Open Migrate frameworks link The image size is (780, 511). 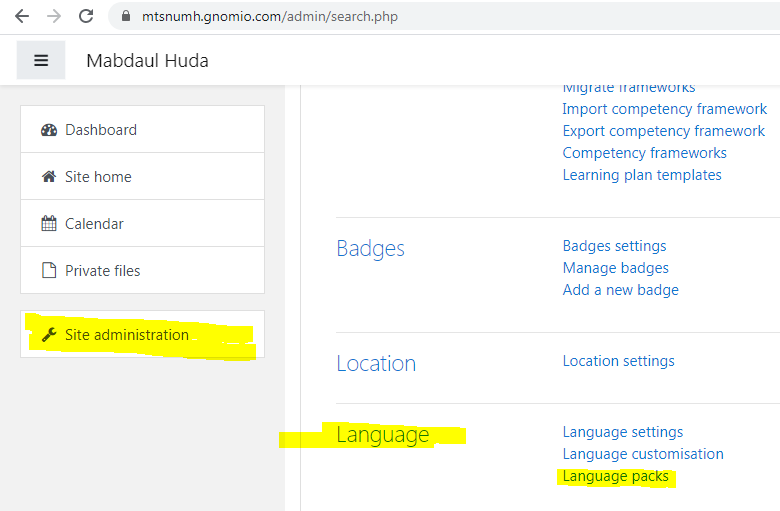tap(629, 89)
